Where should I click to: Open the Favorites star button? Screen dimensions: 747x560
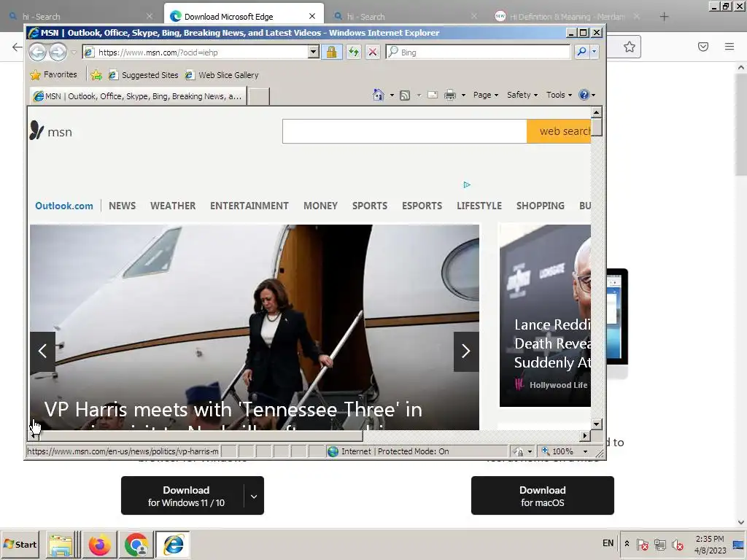click(53, 75)
